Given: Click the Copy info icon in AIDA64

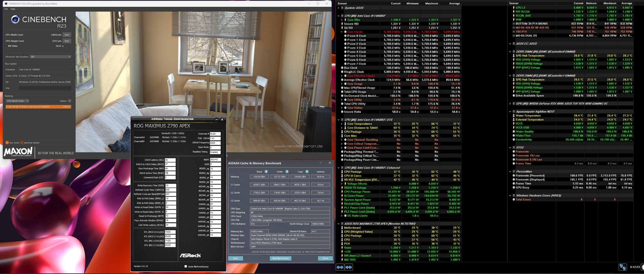Looking at the screenshot, I should click(307, 171).
